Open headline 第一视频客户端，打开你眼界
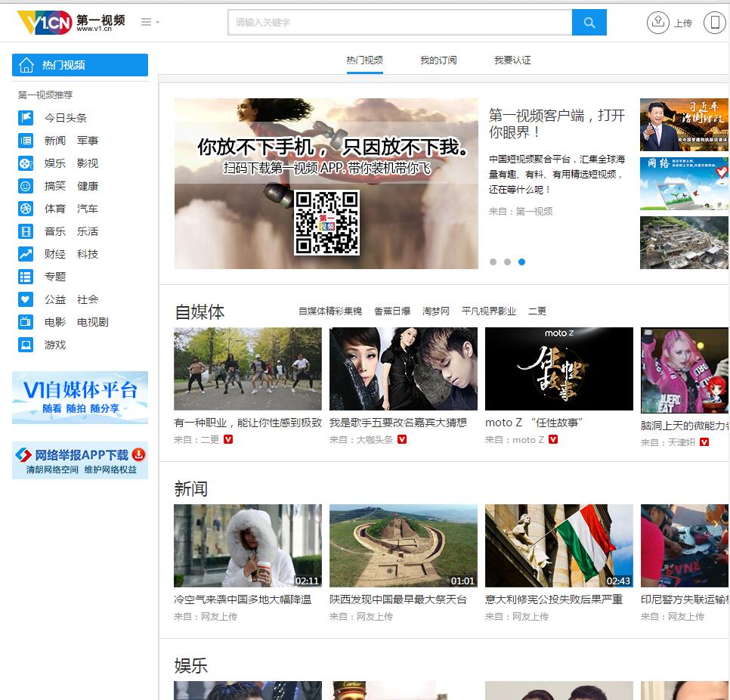 pyautogui.click(x=557, y=123)
